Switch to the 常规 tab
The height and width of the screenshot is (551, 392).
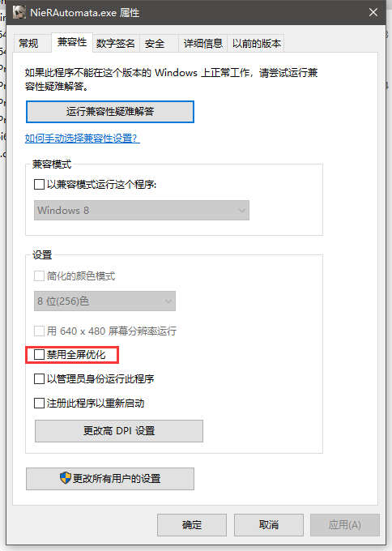29,44
